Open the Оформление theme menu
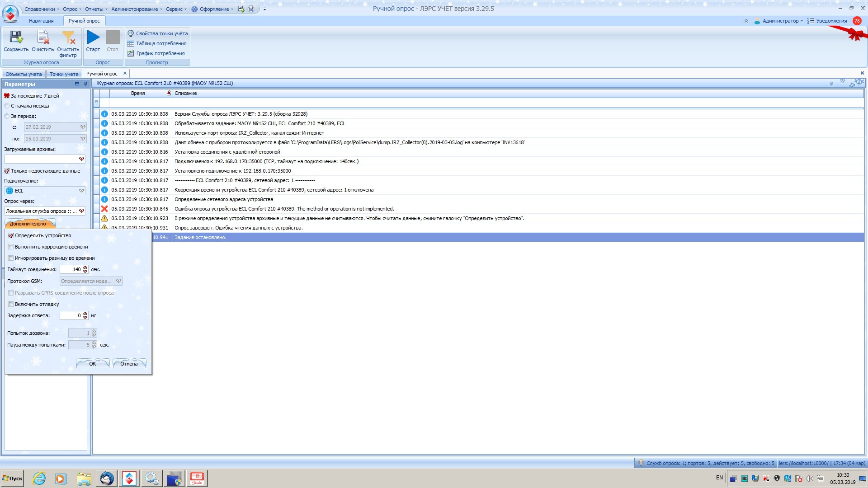Viewport: 868px width, 488px height. [x=212, y=9]
